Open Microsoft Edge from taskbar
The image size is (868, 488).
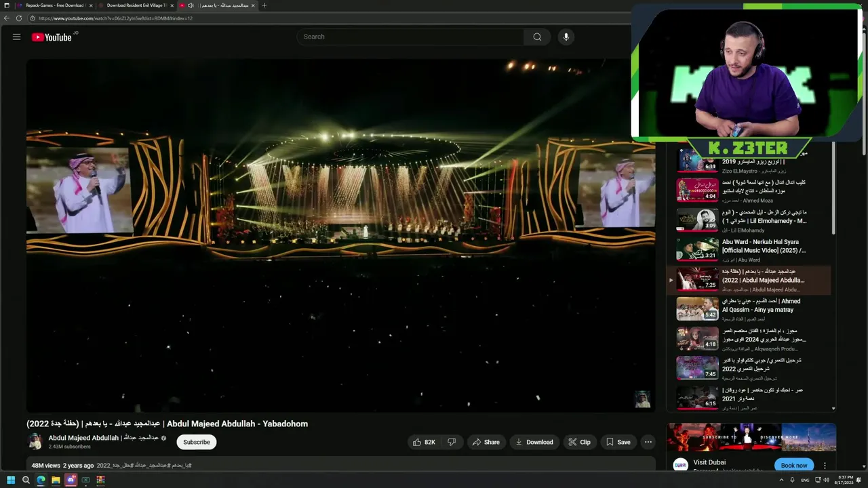[41, 480]
